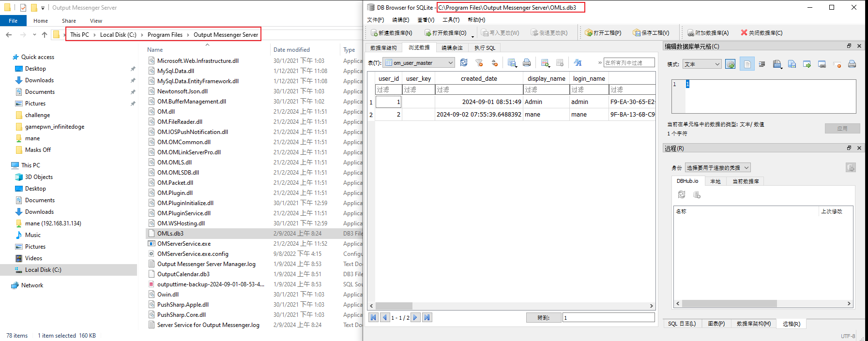Switch to the Execute SQL tab
This screenshot has width=868, height=341.
485,48
